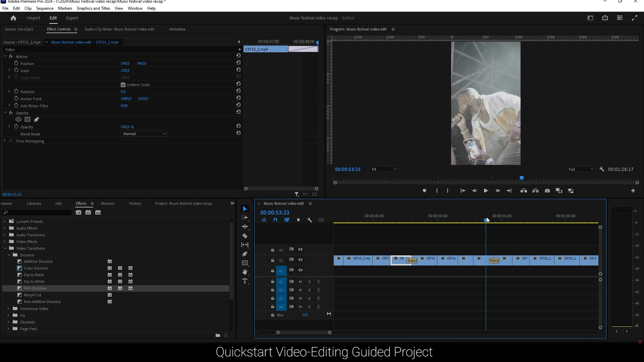
Task: Select the Razor tool in timeline toolbar
Action: click(x=245, y=236)
